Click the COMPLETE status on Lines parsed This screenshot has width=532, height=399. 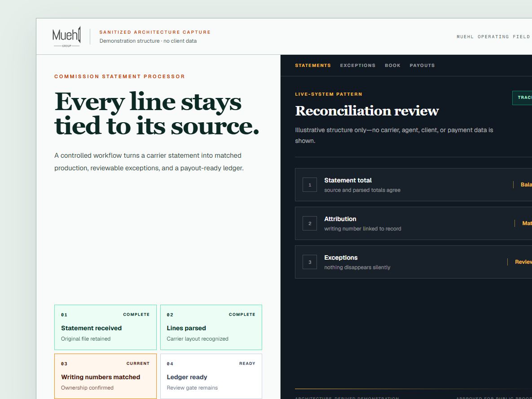point(242,315)
